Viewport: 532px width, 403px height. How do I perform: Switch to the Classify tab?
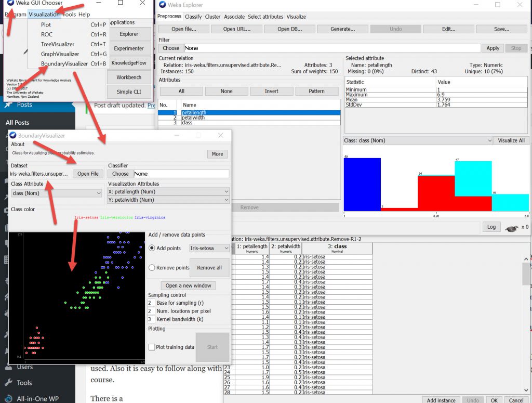193,17
